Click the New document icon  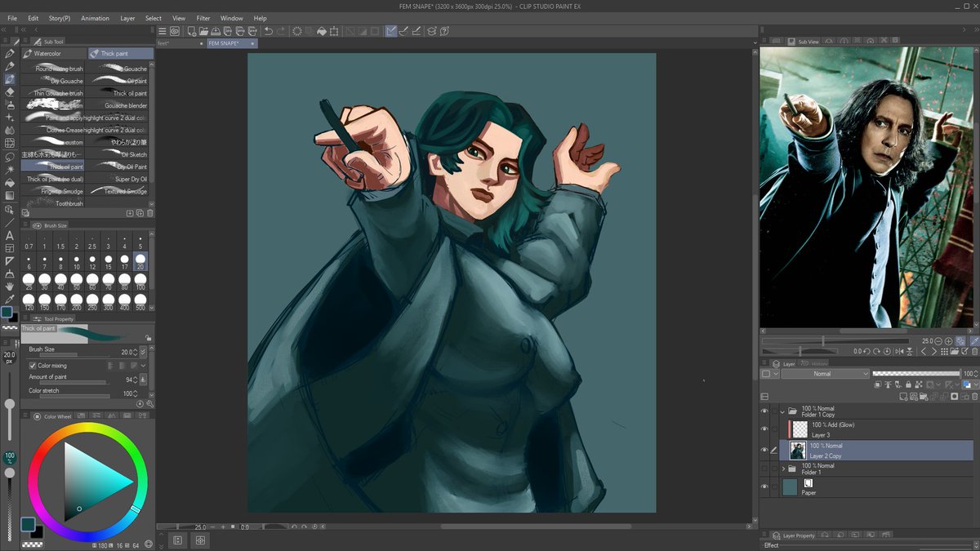click(191, 32)
